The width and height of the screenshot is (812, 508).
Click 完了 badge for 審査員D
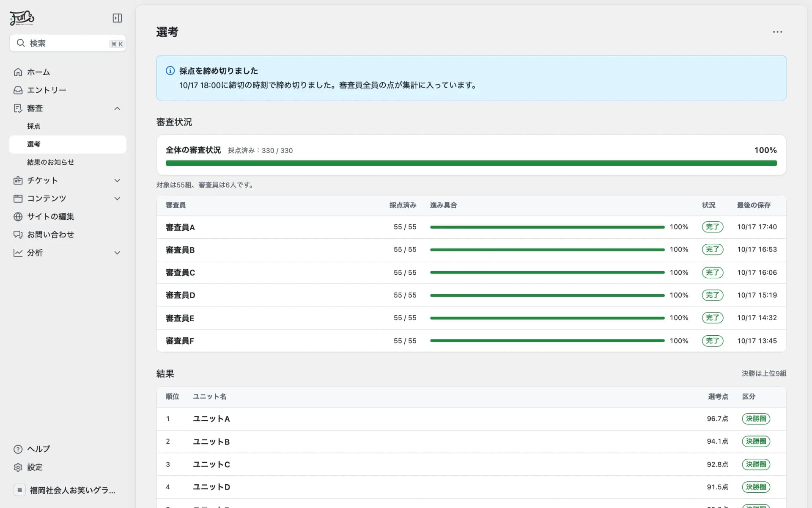pyautogui.click(x=713, y=295)
